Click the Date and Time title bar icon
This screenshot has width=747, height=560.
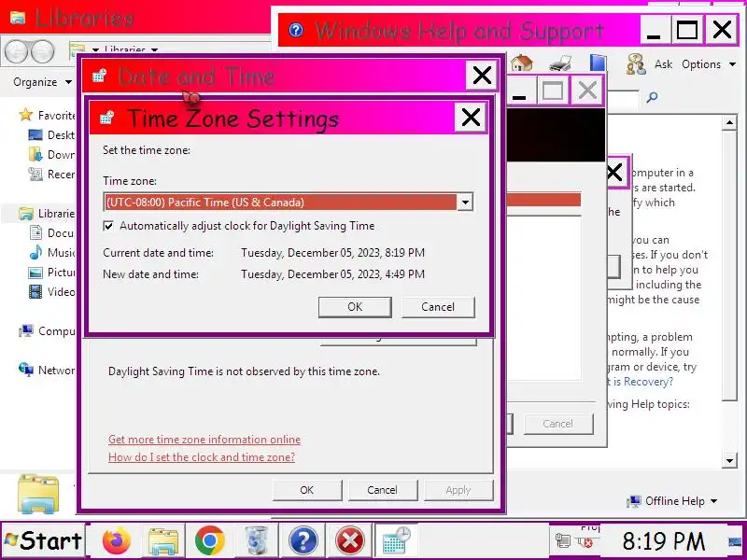(x=100, y=76)
